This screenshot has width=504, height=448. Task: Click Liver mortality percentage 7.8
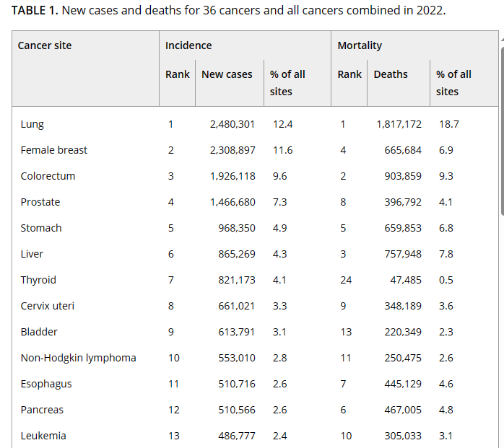(x=446, y=254)
